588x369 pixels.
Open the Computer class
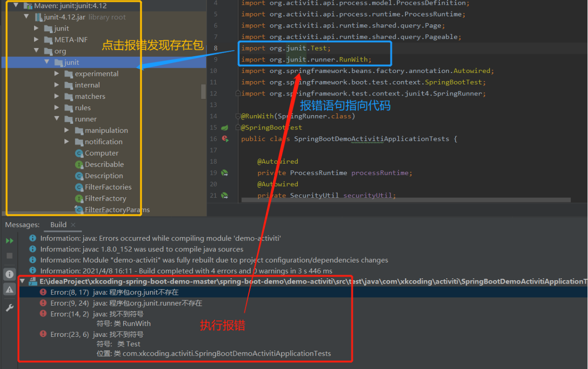click(101, 153)
